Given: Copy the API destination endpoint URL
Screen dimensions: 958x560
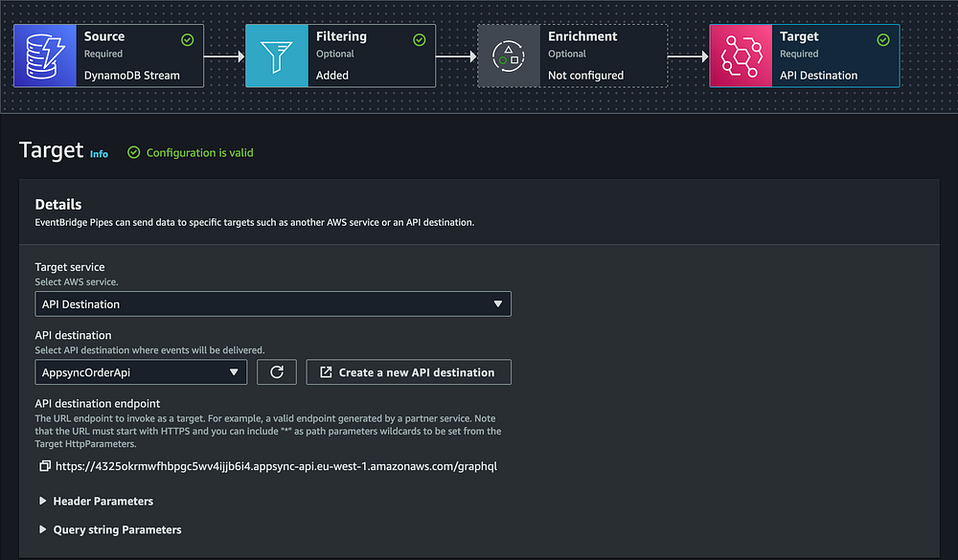Looking at the screenshot, I should coord(45,466).
